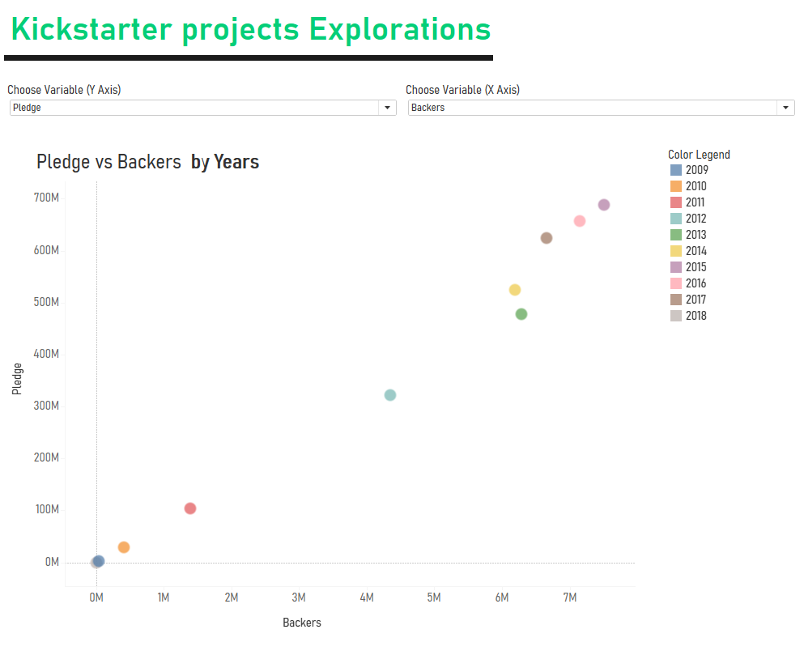The height and width of the screenshot is (672, 804).
Task: Open the Y Axis variable dropdown arrow
Action: [x=387, y=108]
